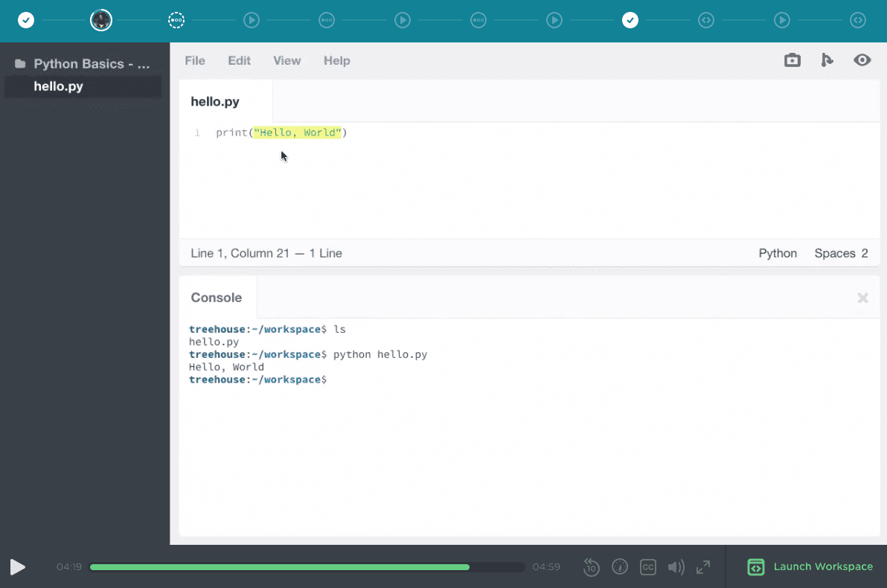Open the View menu
This screenshot has height=588, width=887.
[286, 61]
